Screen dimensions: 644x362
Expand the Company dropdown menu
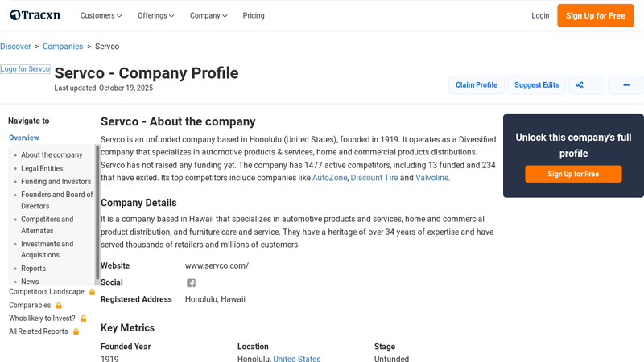click(208, 15)
